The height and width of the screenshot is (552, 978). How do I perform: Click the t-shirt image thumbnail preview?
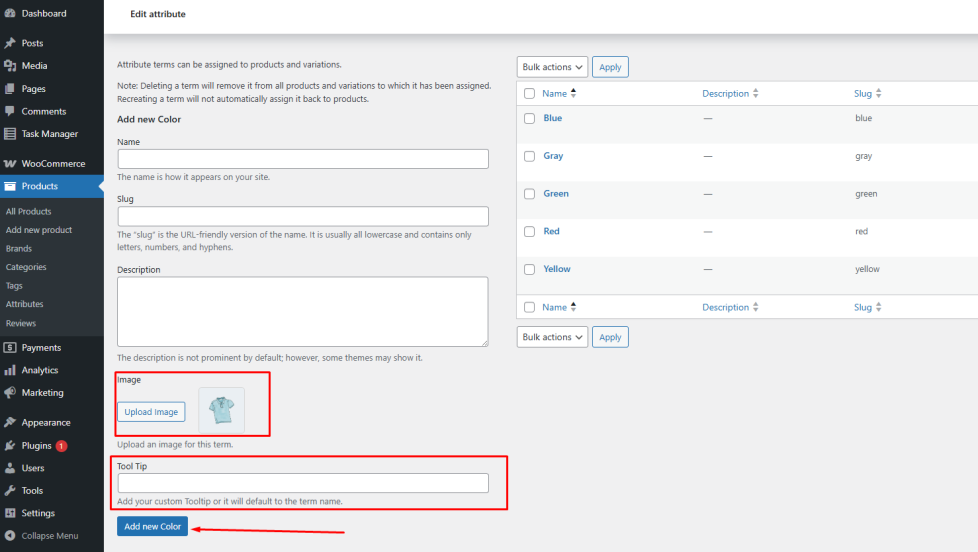221,410
